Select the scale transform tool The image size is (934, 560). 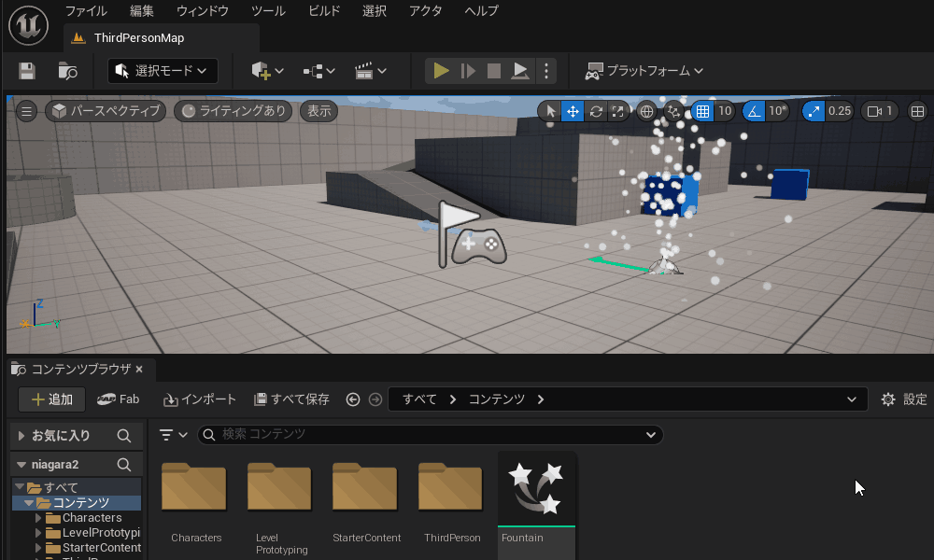click(x=617, y=111)
